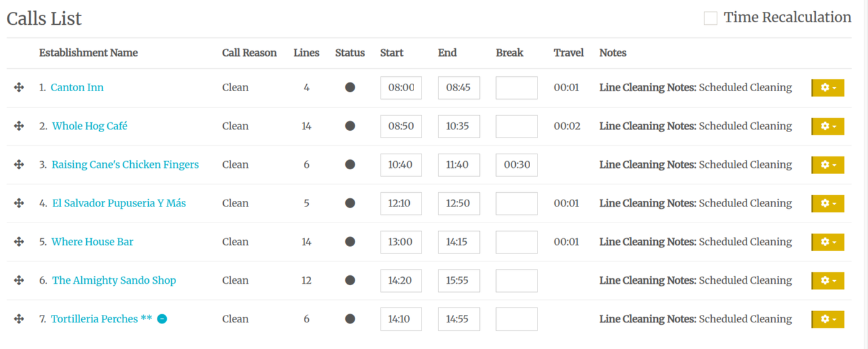This screenshot has width=868, height=349.
Task: Click the blue minus icon next to Tortilleria Perches
Action: click(x=162, y=319)
